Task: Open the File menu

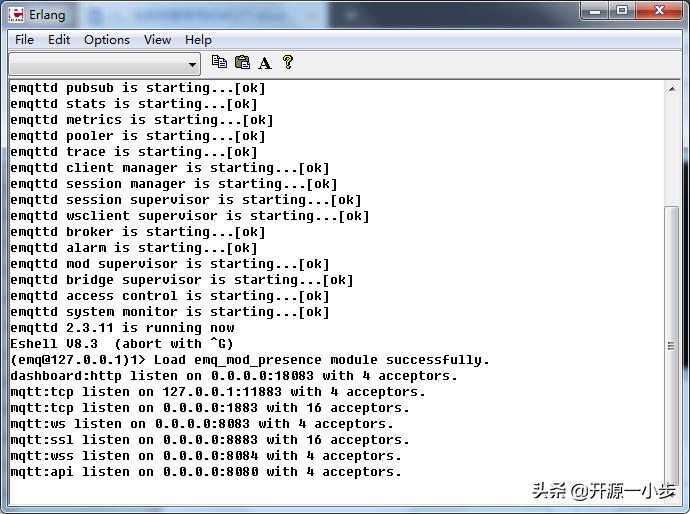Action: click(x=24, y=40)
